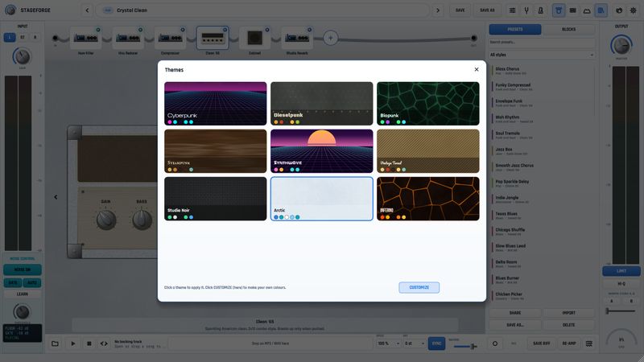Viewport: 644px width, 362px height.
Task: Open the tuning fork tuner
Action: pyautogui.click(x=526, y=10)
